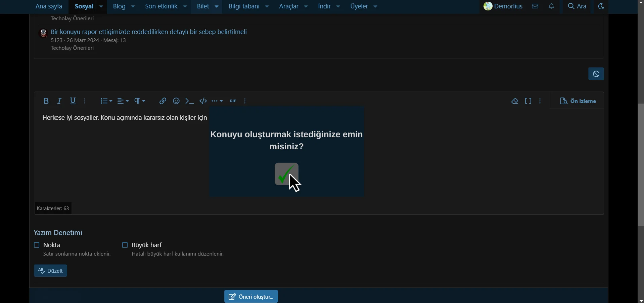Viewport: 644px width, 303px height.
Task: Click the page vertical scrollbar thumb
Action: [641, 165]
